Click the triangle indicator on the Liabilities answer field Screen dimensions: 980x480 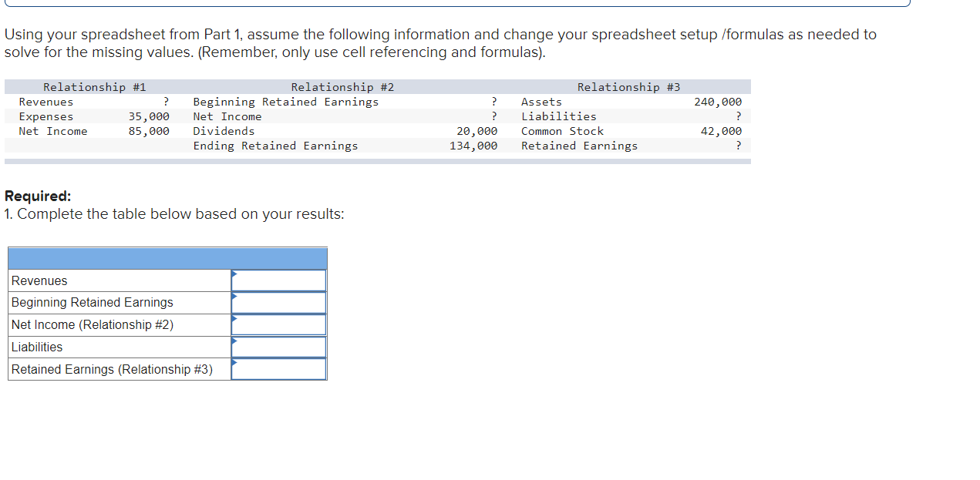(x=234, y=341)
